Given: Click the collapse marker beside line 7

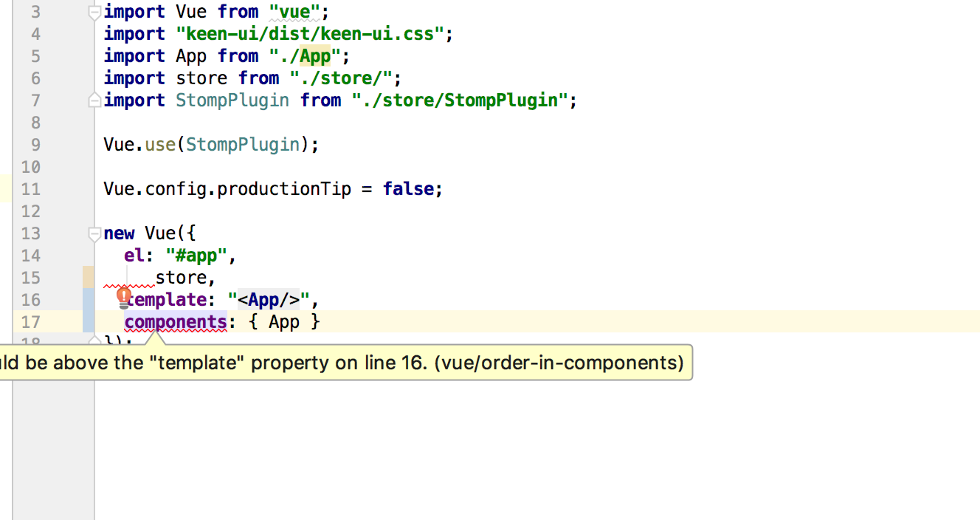Looking at the screenshot, I should tap(94, 100).
